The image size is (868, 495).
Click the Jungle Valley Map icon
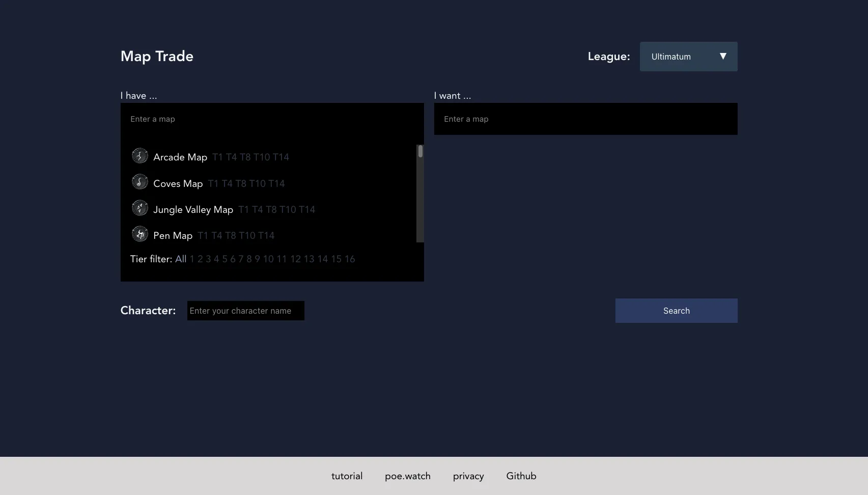[x=139, y=208]
